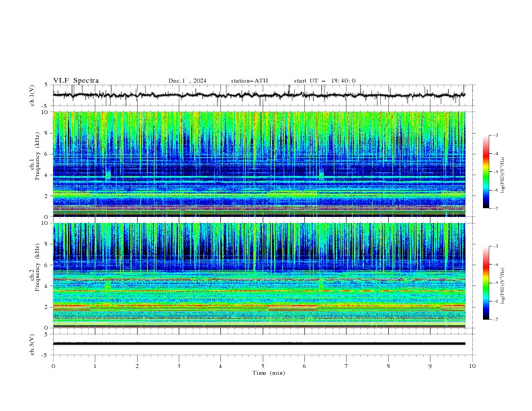Click the date 'Dec. 1, 2024'
The image size is (532, 411).
click(187, 81)
